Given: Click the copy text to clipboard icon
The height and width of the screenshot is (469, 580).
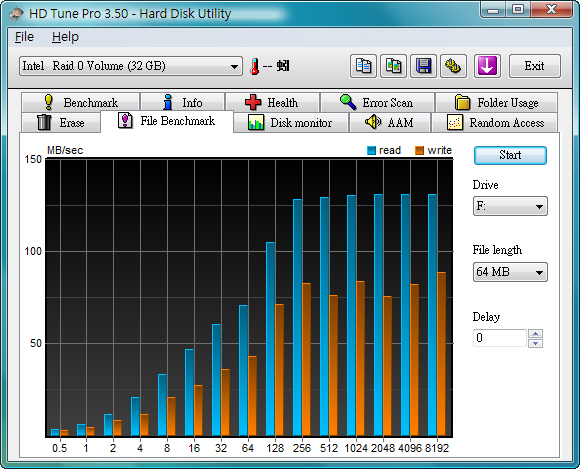Looking at the screenshot, I should point(363,66).
